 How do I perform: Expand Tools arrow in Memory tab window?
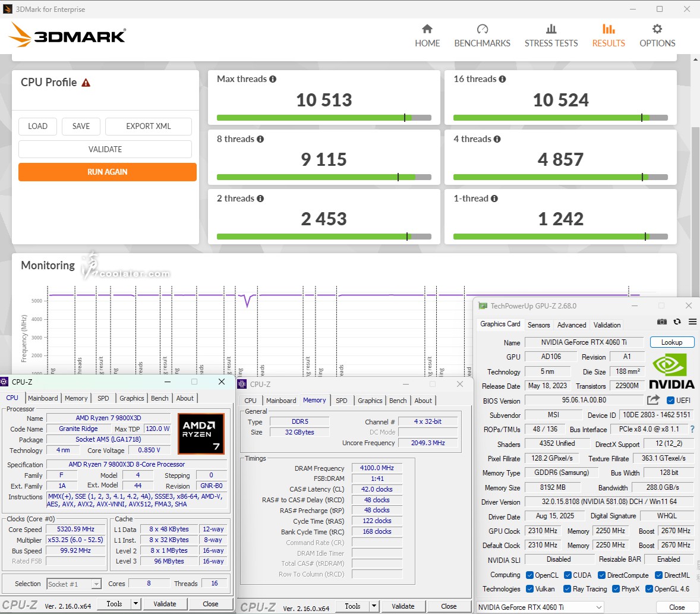tap(374, 606)
